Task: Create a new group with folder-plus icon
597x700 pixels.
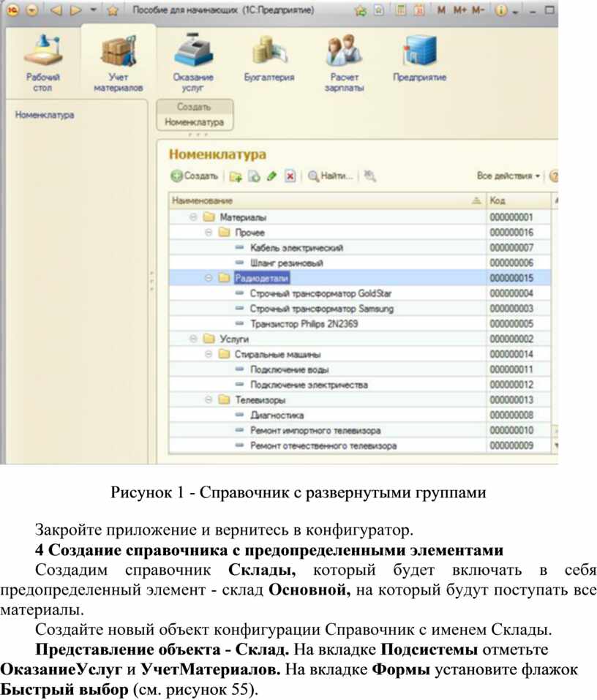Action: tap(236, 177)
